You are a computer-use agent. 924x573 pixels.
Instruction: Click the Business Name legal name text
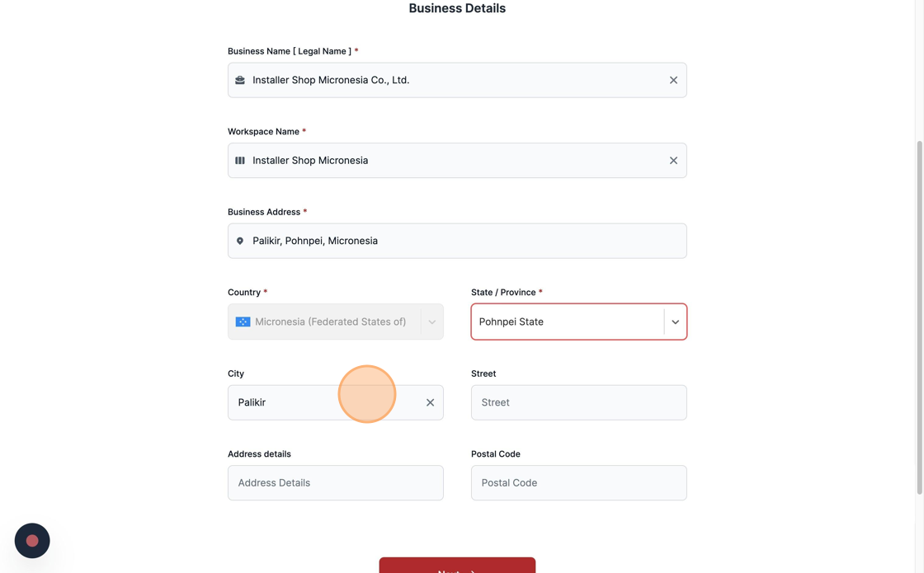(331, 80)
